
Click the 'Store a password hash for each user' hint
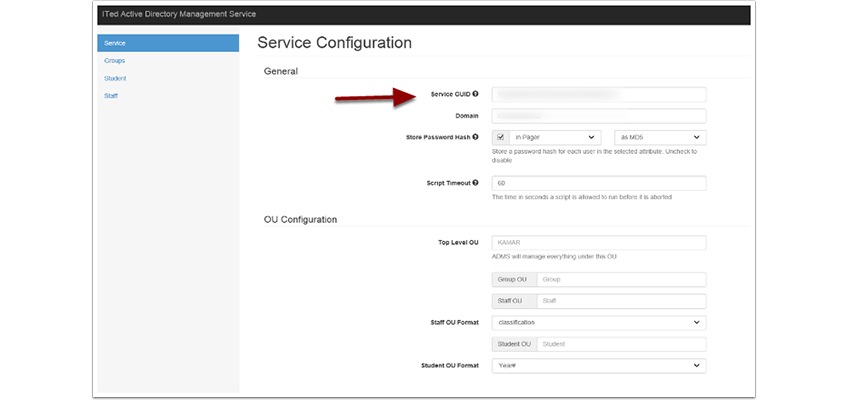594,156
